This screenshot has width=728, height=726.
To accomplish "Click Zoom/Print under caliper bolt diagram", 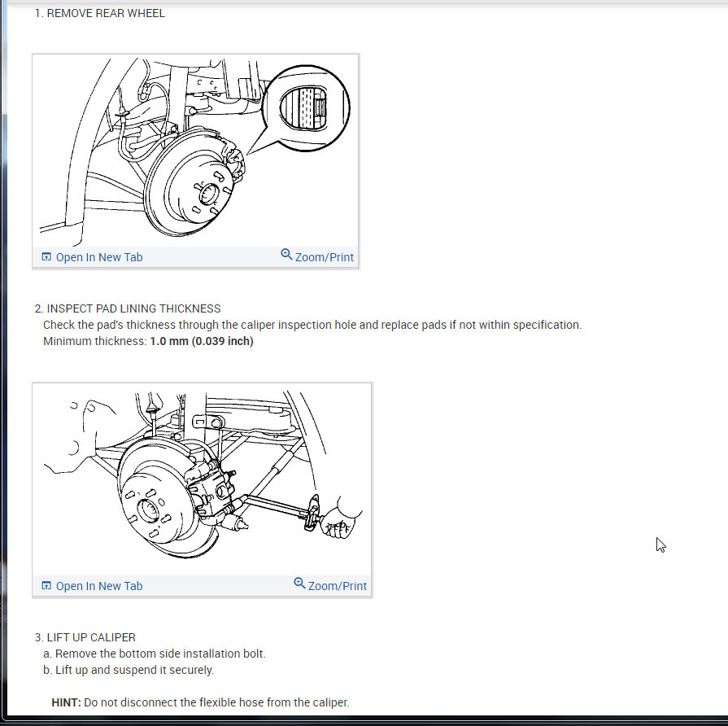I will (330, 585).
